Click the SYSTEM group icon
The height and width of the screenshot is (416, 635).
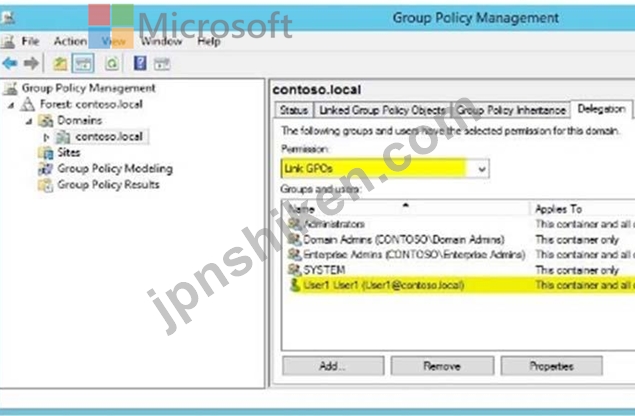[294, 269]
